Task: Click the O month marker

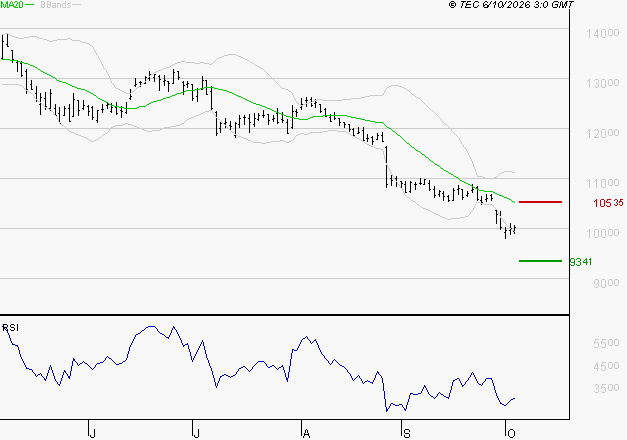Action: pyautogui.click(x=511, y=434)
